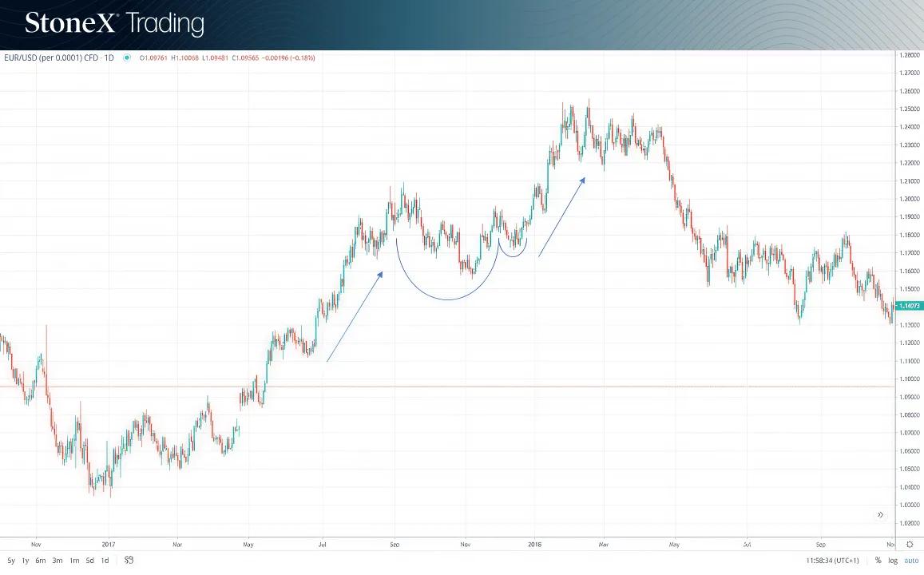
Task: Toggle auto scale mode
Action: [x=911, y=561]
